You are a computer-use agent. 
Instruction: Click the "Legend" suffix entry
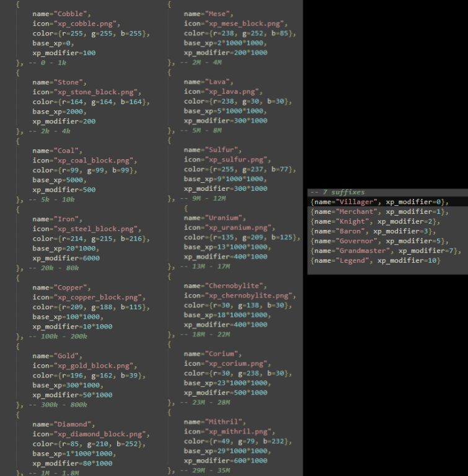pyautogui.click(x=375, y=260)
